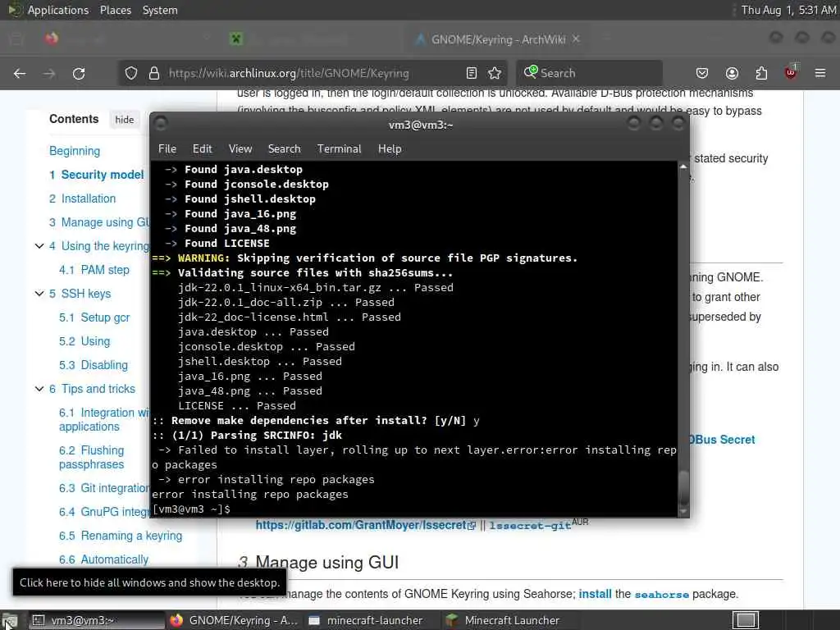Collapse the 'Using the keyring' contents section
840x630 pixels.
click(39, 246)
